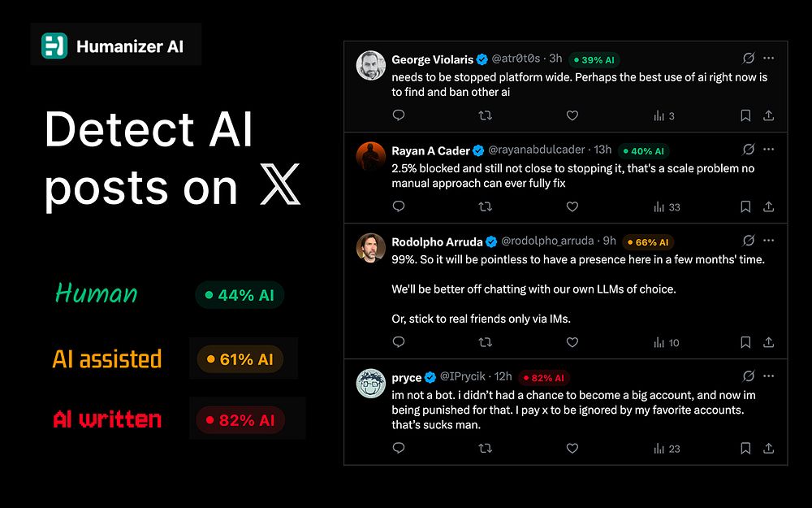812x508 pixels.
Task: Click the orange 61% AI legend badge
Action: (240, 359)
